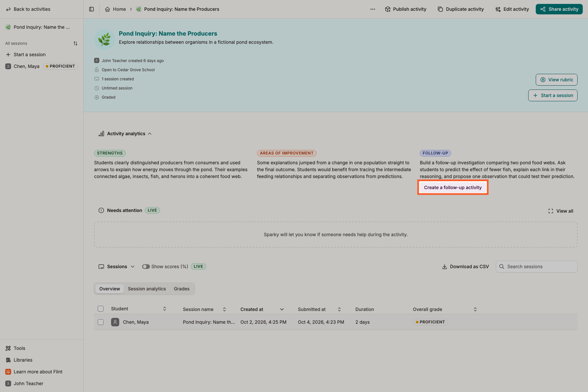
Task: Publish the activity
Action: coord(405,9)
